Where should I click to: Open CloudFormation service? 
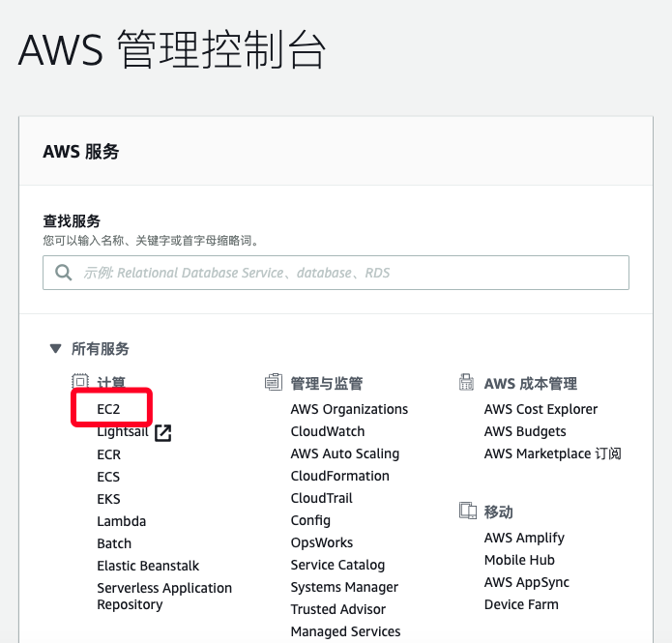pyautogui.click(x=340, y=476)
